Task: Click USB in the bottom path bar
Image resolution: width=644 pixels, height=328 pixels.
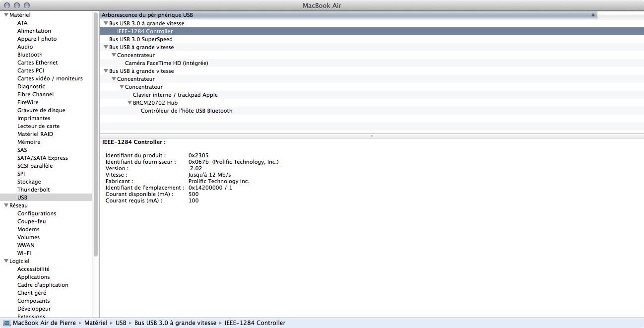Action: (121, 323)
